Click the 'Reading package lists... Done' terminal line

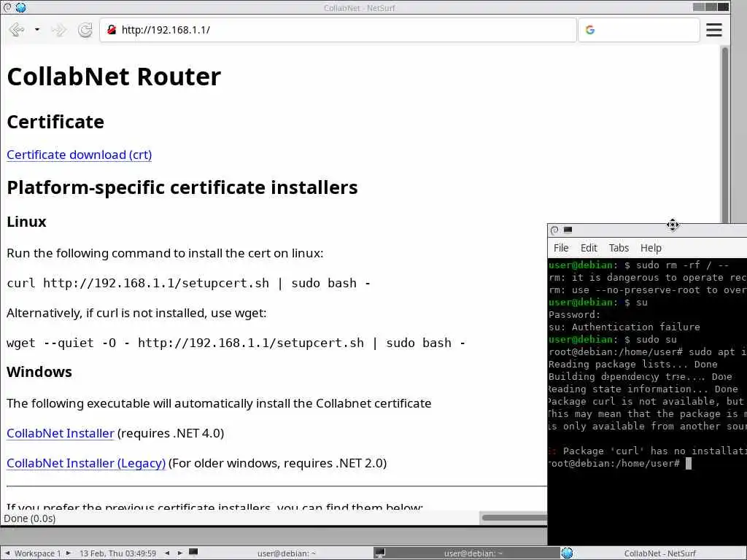632,365
